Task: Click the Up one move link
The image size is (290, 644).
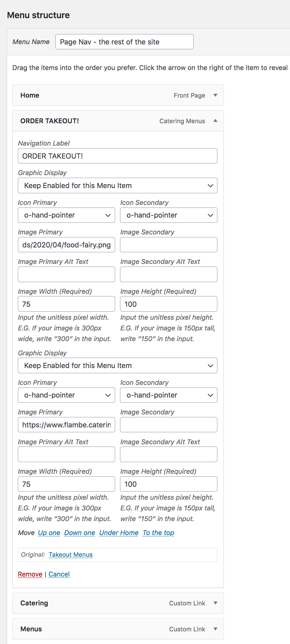Action: pyautogui.click(x=49, y=533)
